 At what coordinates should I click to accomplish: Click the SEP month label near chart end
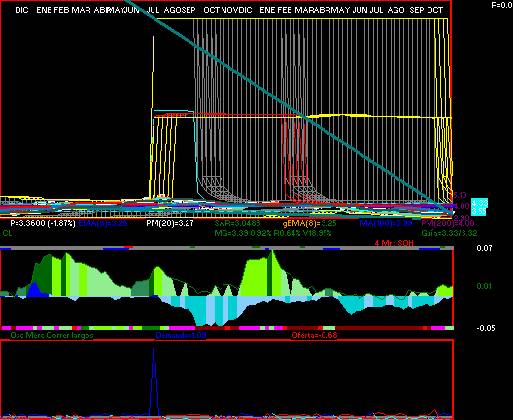click(417, 10)
